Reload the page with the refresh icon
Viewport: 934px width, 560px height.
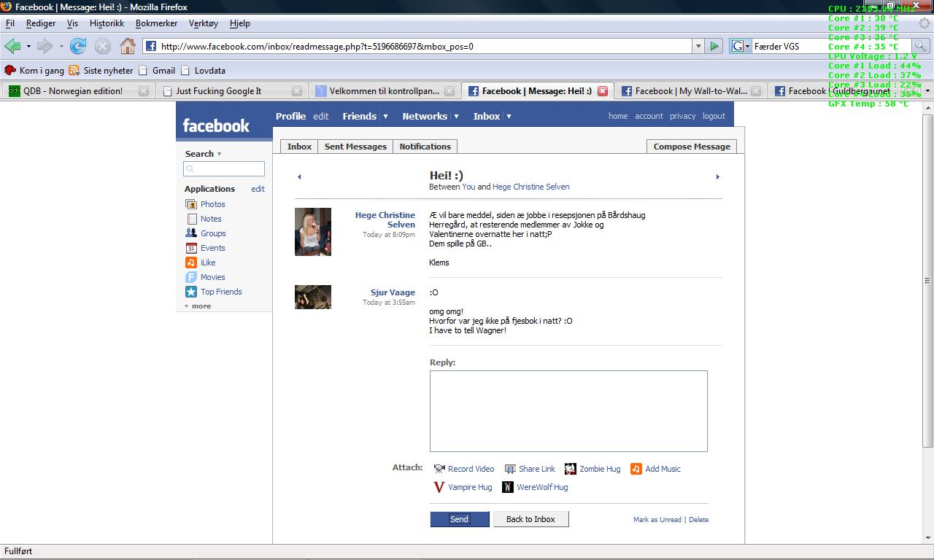point(78,46)
